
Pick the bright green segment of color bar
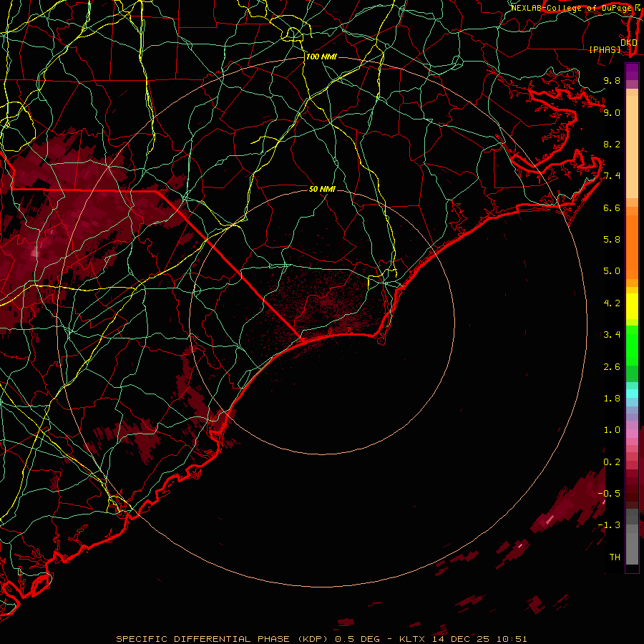[x=632, y=346]
